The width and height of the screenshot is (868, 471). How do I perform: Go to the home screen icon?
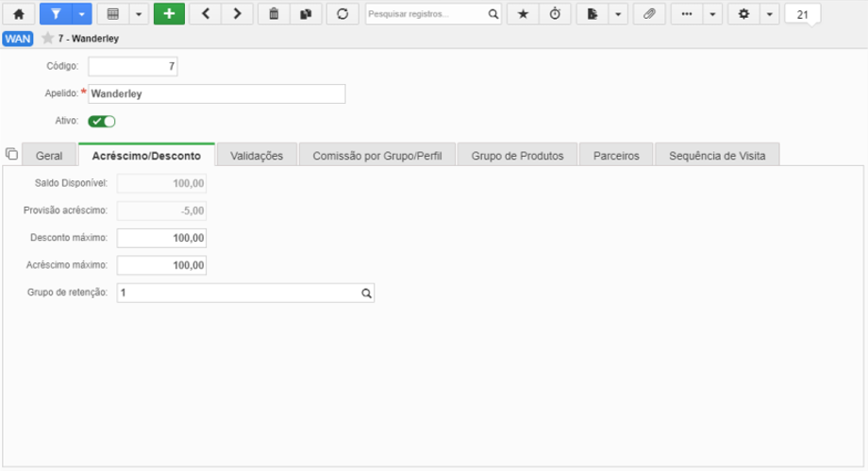19,14
